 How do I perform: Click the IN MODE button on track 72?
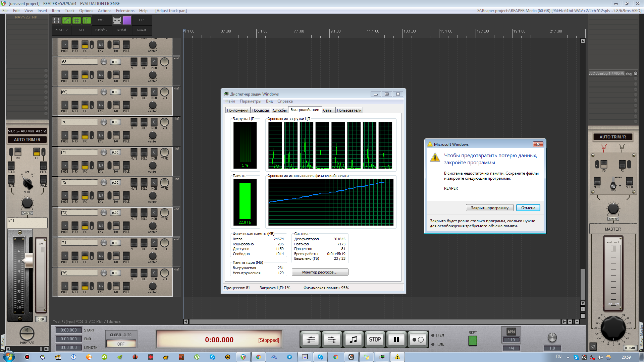click(x=65, y=196)
